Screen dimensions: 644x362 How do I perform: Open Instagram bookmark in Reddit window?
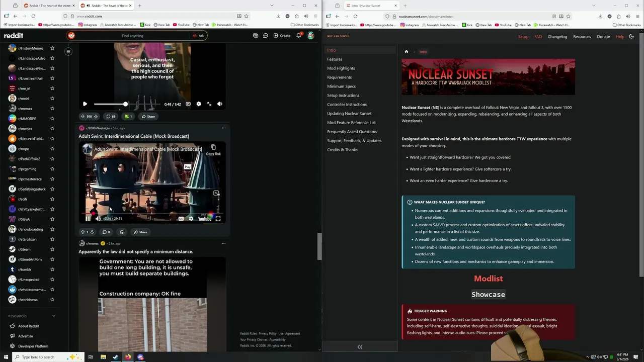pos(88,25)
